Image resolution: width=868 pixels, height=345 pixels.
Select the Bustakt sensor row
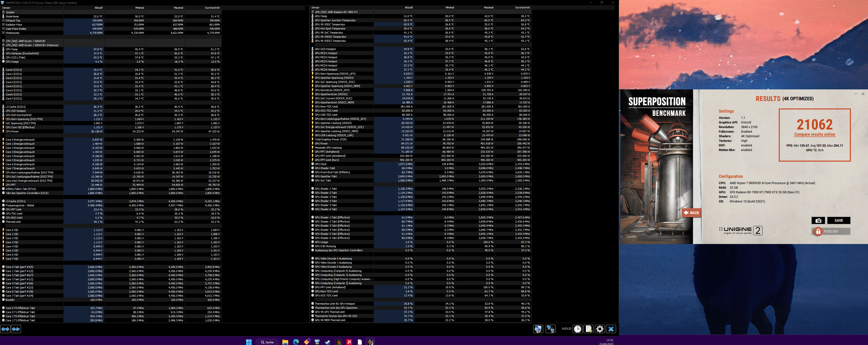coord(111,300)
